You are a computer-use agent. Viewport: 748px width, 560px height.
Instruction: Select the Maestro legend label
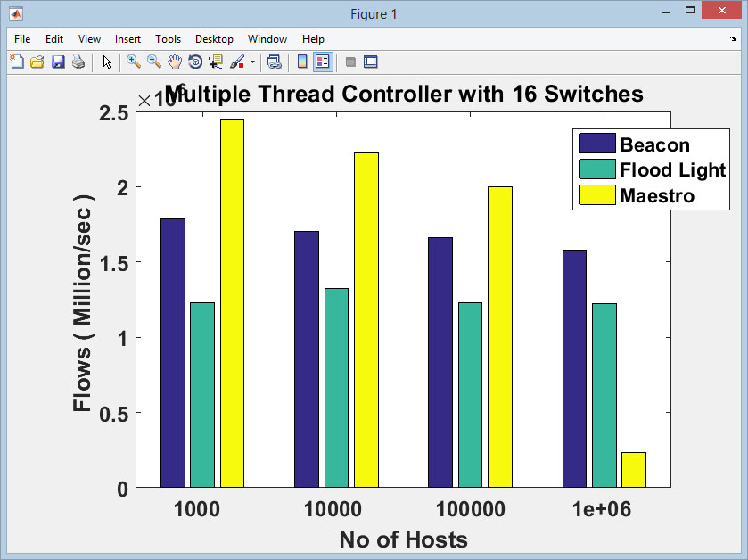coord(657,195)
